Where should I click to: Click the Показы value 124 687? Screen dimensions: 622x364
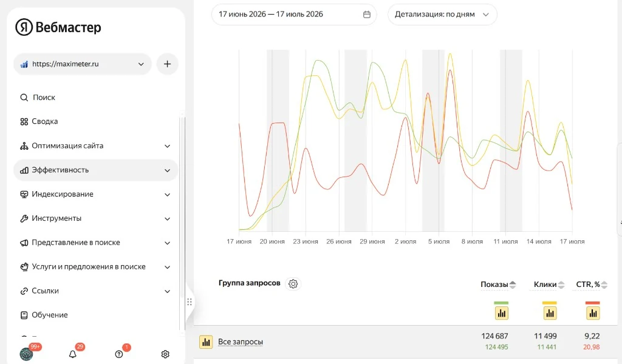494,336
